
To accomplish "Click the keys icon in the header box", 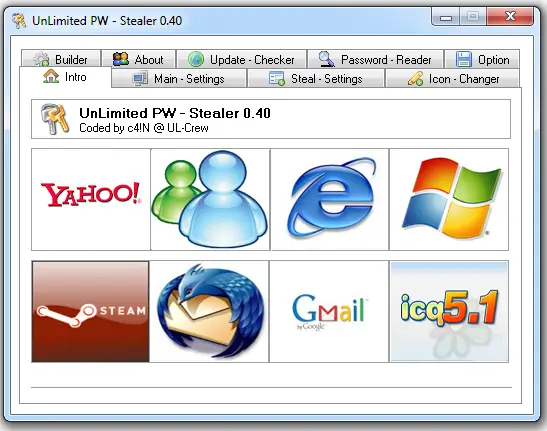I will click(x=55, y=118).
